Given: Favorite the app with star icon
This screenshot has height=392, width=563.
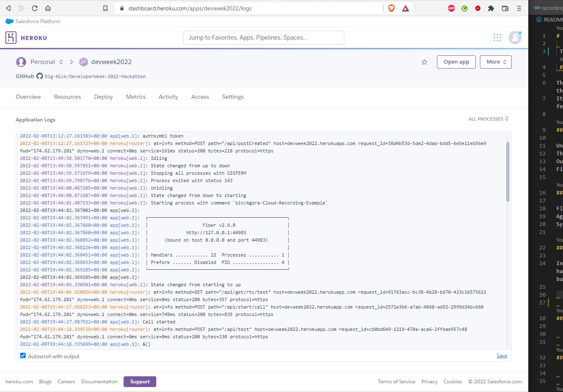Looking at the screenshot, I should (x=424, y=62).
